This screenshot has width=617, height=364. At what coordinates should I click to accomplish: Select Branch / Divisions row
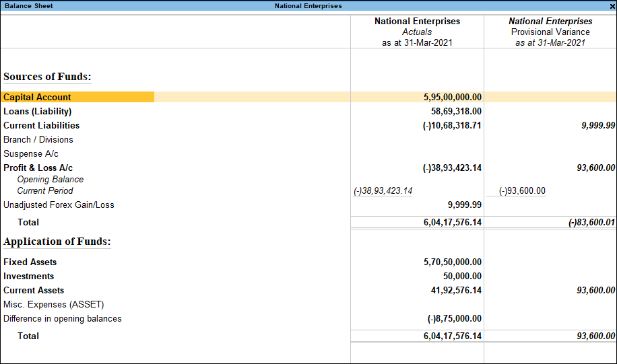click(38, 139)
